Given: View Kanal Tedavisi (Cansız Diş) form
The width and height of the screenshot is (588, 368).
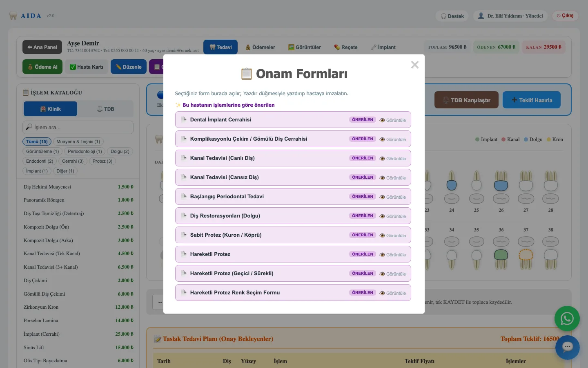Looking at the screenshot, I should 393,178.
